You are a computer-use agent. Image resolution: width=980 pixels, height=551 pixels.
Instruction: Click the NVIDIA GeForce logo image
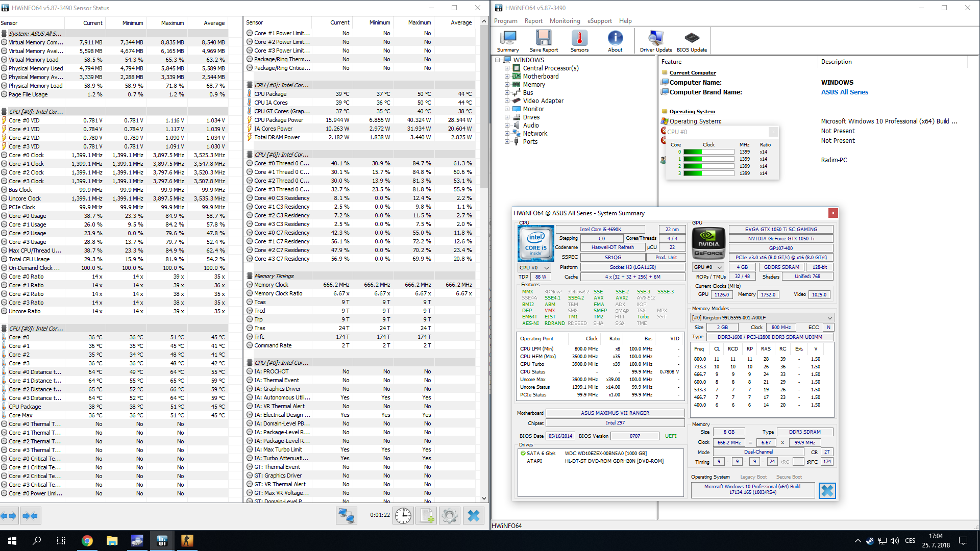708,243
